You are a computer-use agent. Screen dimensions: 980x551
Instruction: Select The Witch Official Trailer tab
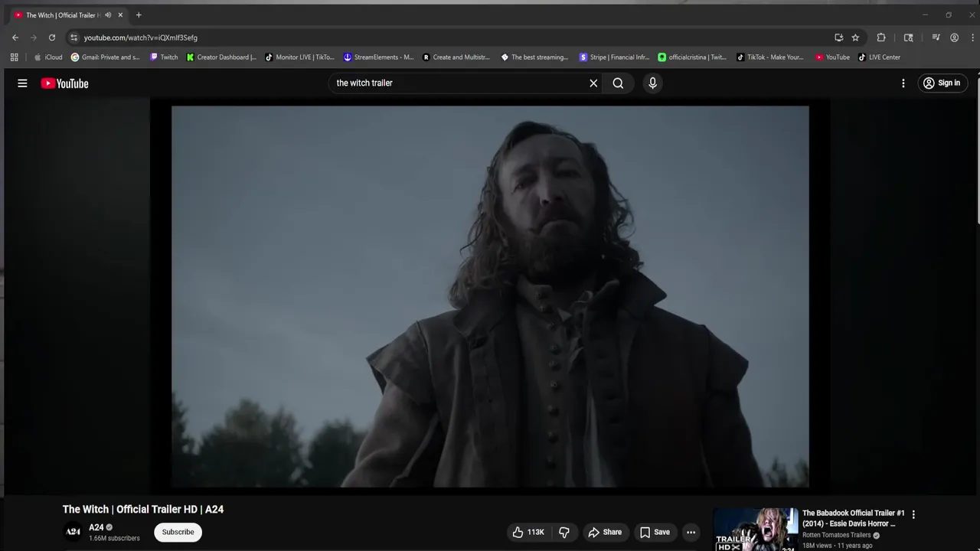pyautogui.click(x=62, y=15)
